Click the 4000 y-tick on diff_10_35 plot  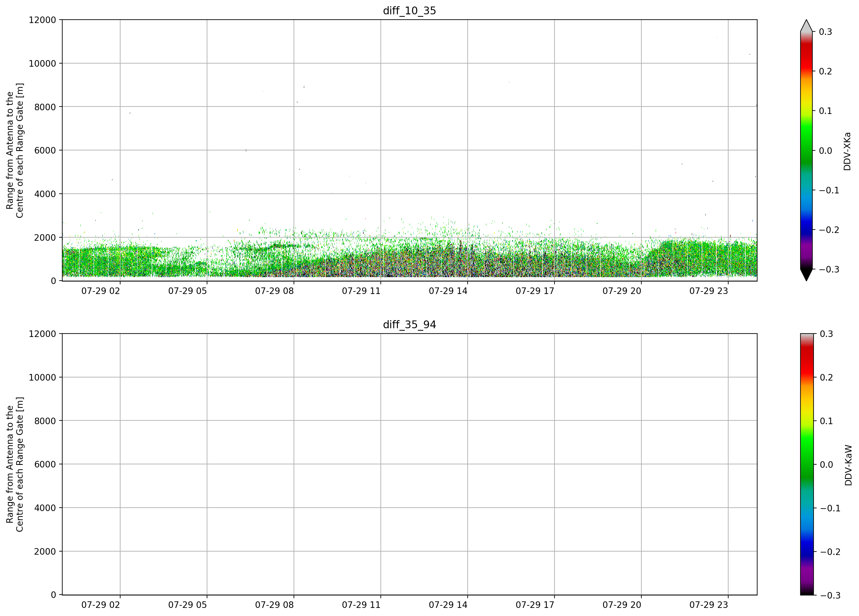coord(45,194)
